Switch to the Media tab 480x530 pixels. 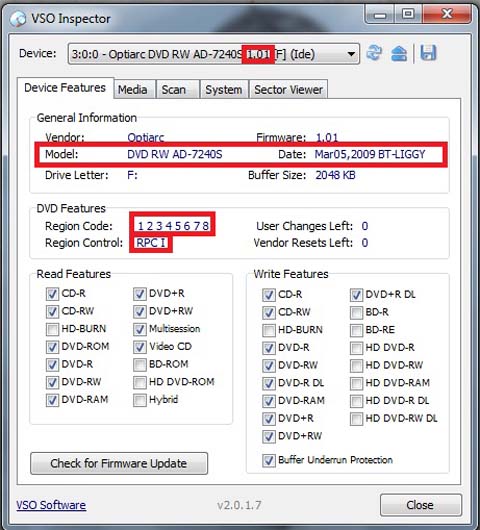click(x=134, y=90)
